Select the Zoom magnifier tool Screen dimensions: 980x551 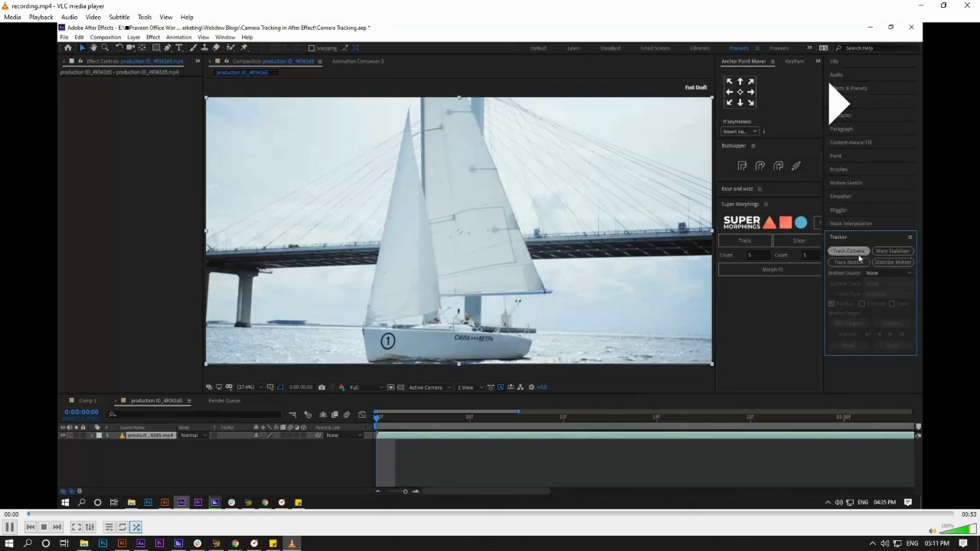point(105,47)
